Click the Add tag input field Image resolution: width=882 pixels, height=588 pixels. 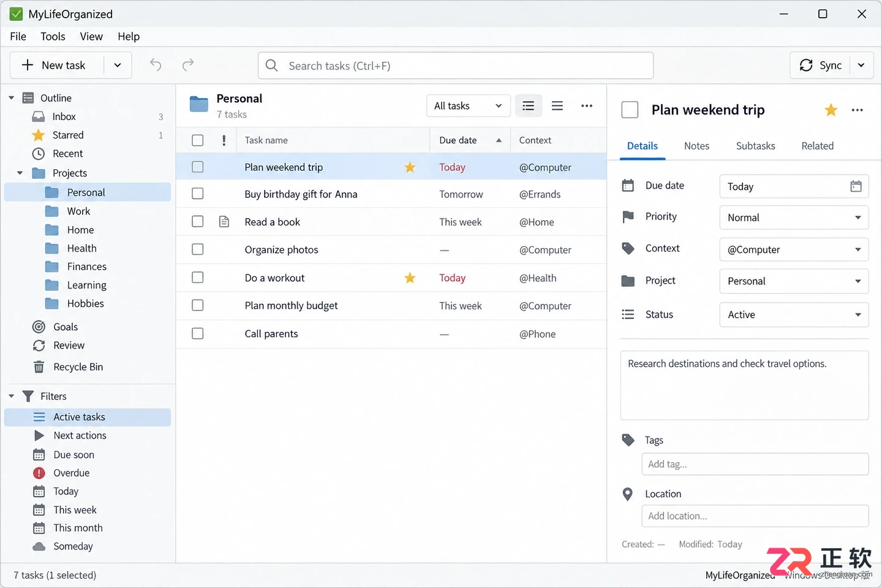(x=755, y=464)
